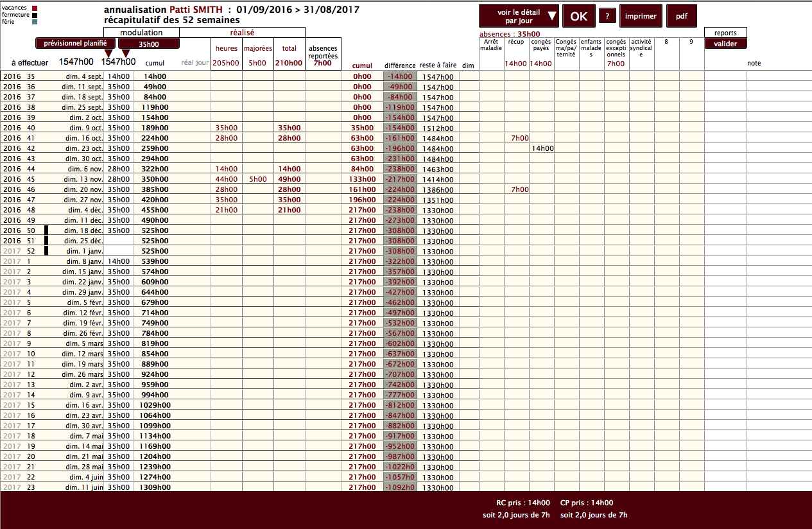Click the 539h00 cumul cell
812x529 pixels.
click(155, 261)
